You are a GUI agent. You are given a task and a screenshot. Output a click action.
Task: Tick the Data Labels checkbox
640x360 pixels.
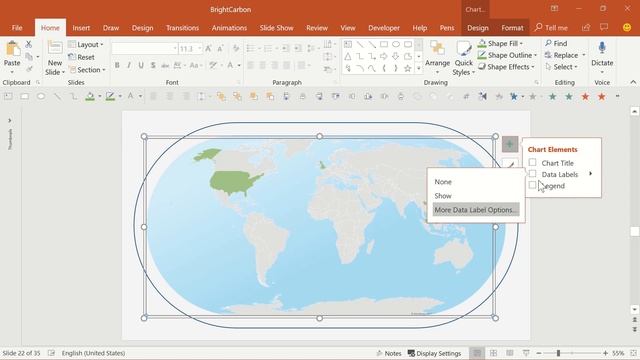pos(532,174)
